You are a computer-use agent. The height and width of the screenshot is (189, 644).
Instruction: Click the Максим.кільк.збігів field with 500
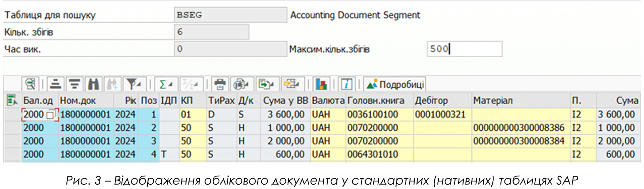465,49
